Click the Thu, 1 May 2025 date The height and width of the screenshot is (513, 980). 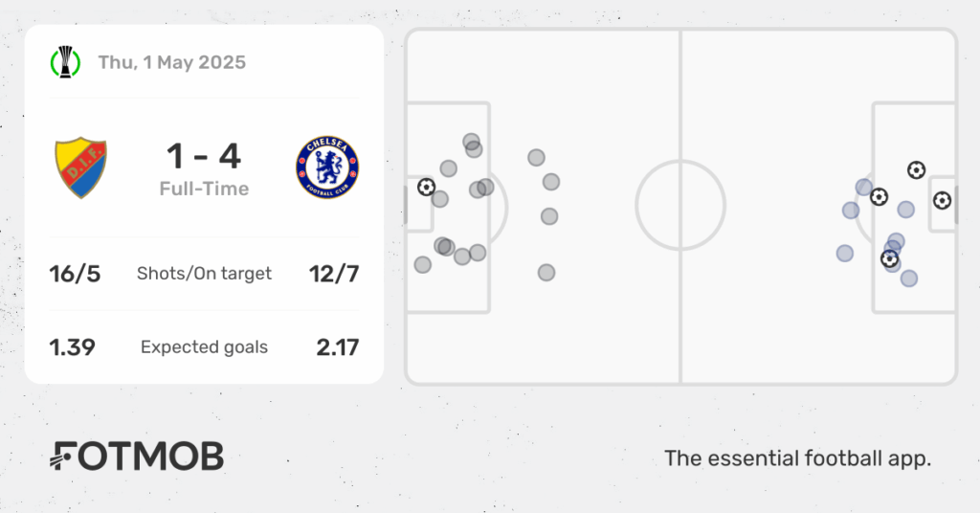pyautogui.click(x=172, y=62)
